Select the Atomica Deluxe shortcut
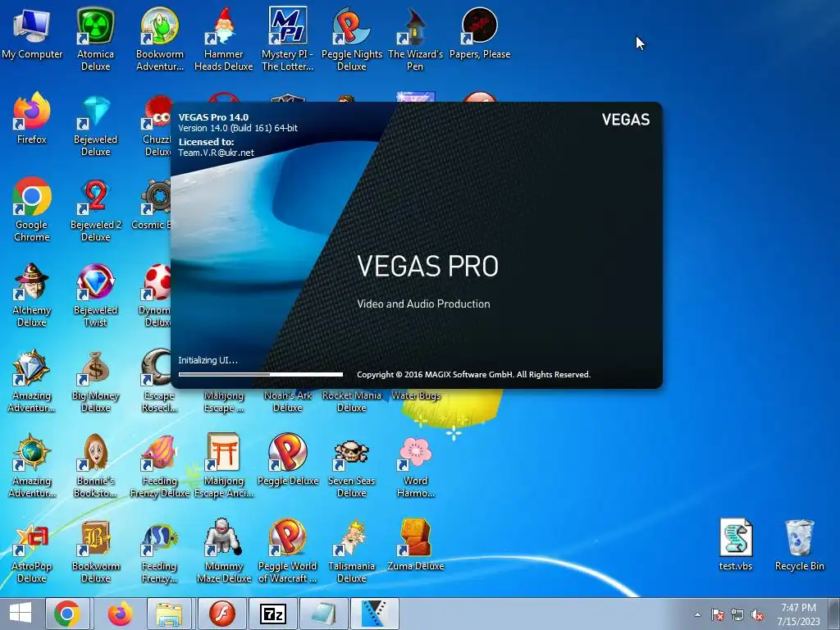Image resolution: width=840 pixels, height=630 pixels. click(95, 40)
